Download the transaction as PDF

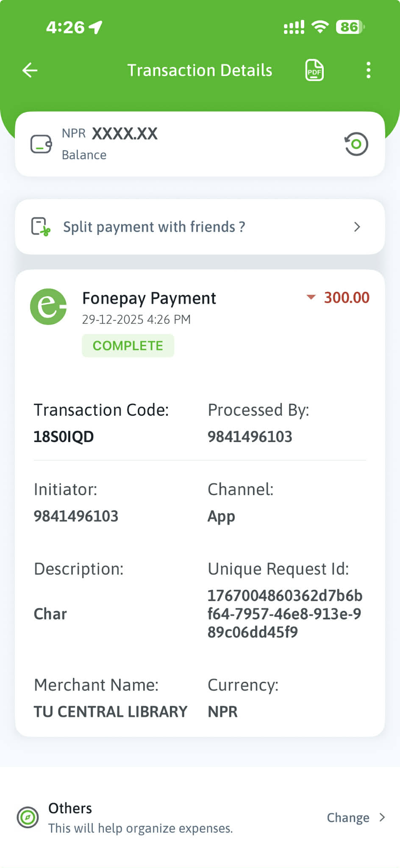pos(314,70)
